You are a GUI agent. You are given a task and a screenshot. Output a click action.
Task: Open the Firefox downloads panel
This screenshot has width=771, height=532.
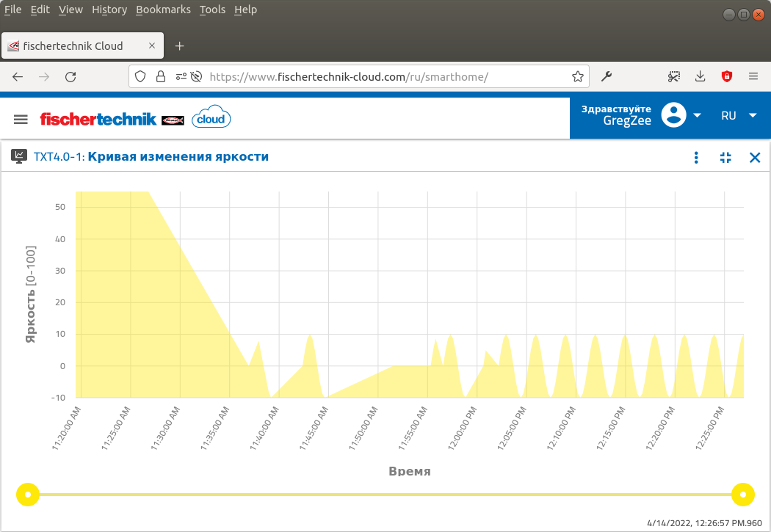(701, 76)
